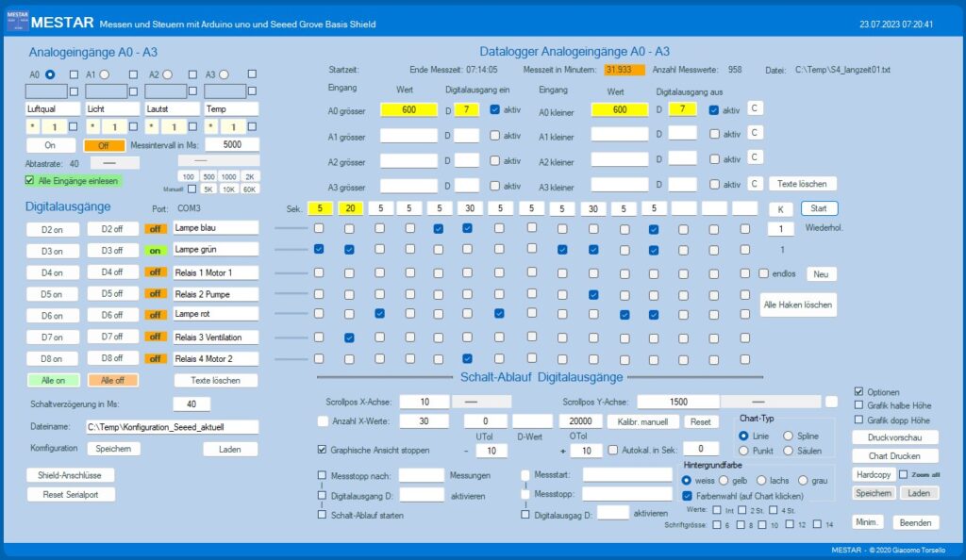Toggle the 'Optionen' checkbox

tap(858, 391)
